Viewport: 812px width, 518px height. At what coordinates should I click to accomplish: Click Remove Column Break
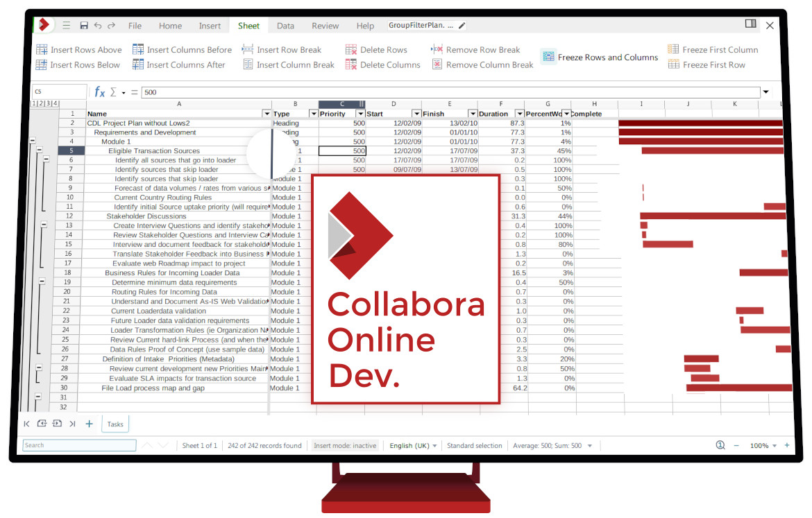tap(482, 64)
